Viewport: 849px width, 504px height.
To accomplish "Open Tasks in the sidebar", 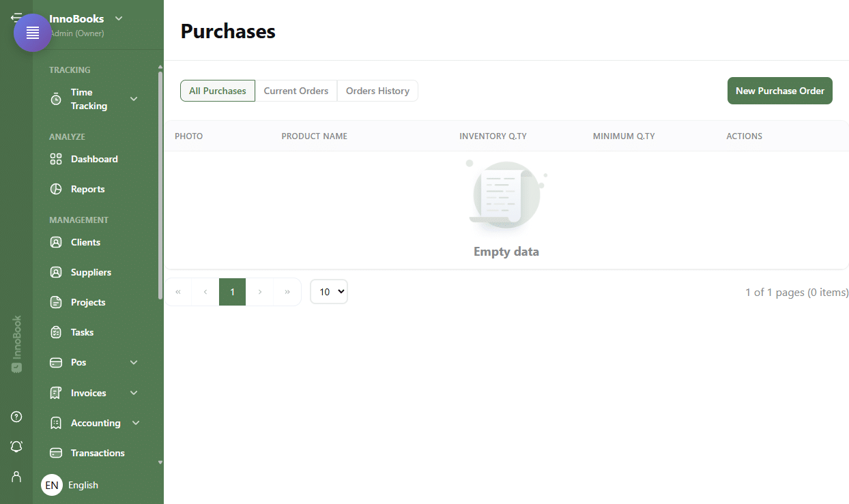I will point(82,332).
